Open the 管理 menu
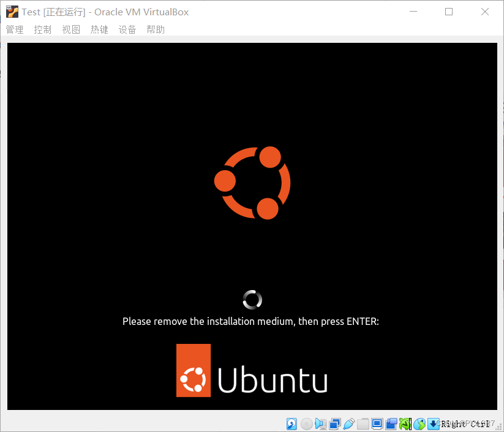 [x=15, y=29]
